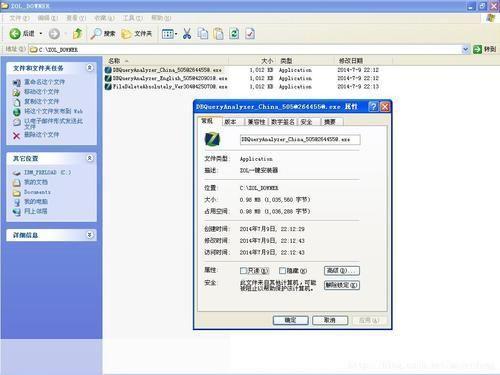Sort by the 大小 size column header

(x=267, y=61)
